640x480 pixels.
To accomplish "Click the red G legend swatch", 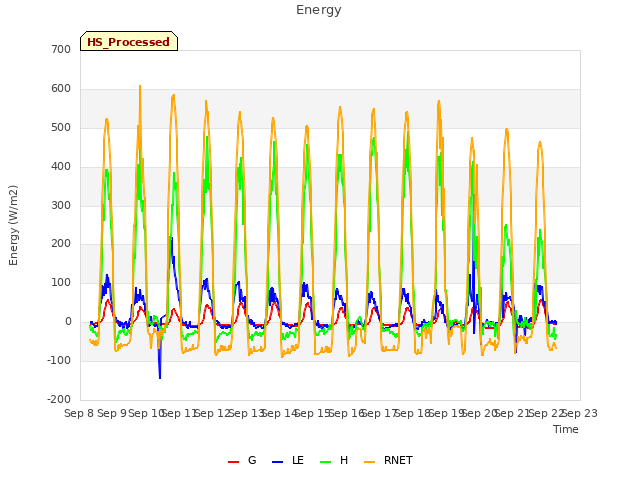I will point(233,462).
